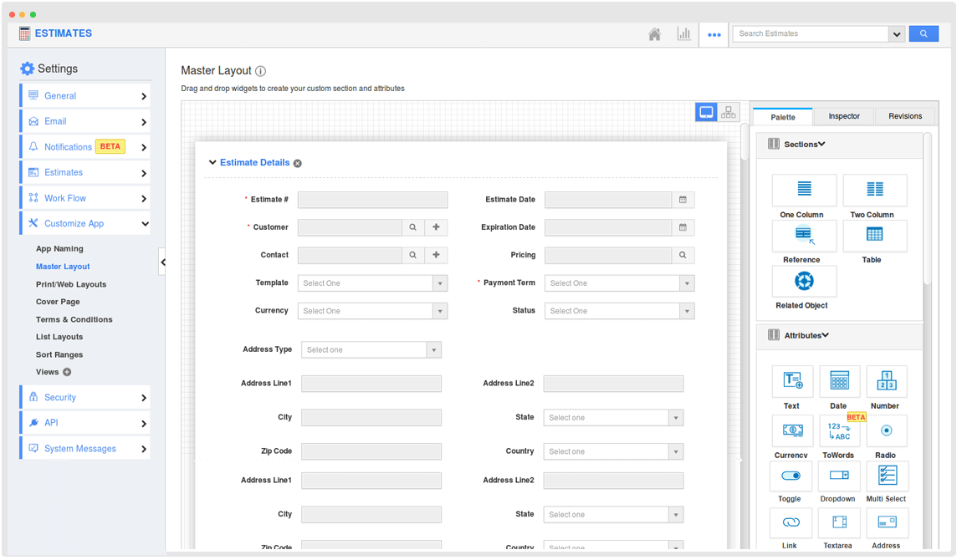
Task: Open the Payment Term dropdown
Action: pyautogui.click(x=620, y=283)
